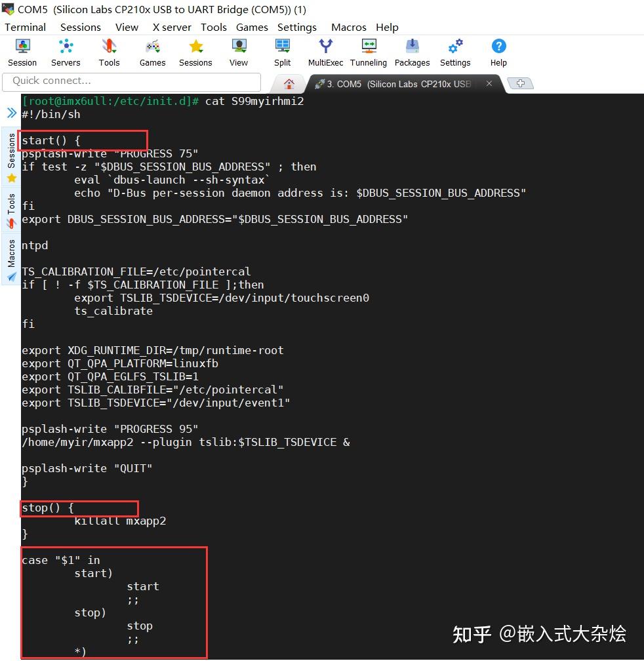Click the home tab button
Image resolution: width=644 pixels, height=661 pixels.
click(289, 84)
